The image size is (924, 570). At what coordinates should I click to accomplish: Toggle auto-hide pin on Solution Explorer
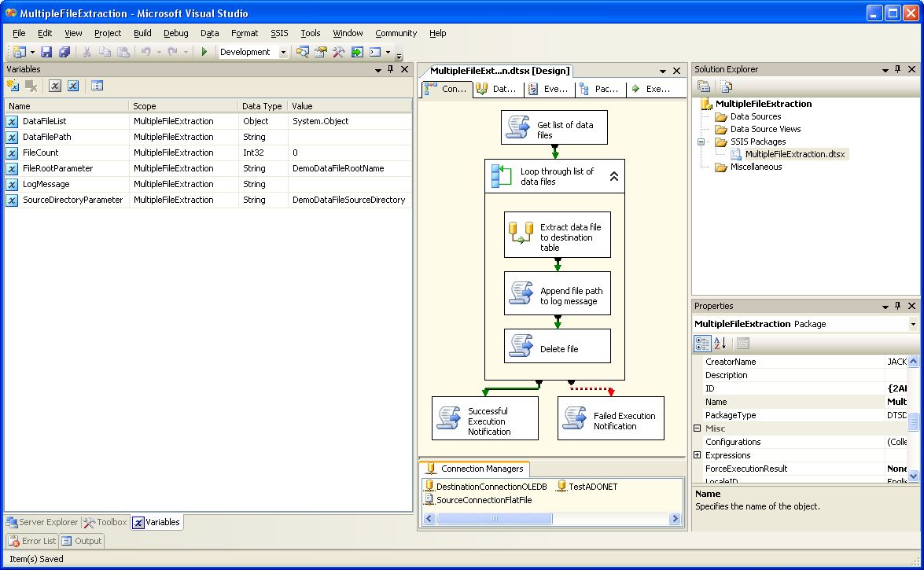[x=898, y=69]
